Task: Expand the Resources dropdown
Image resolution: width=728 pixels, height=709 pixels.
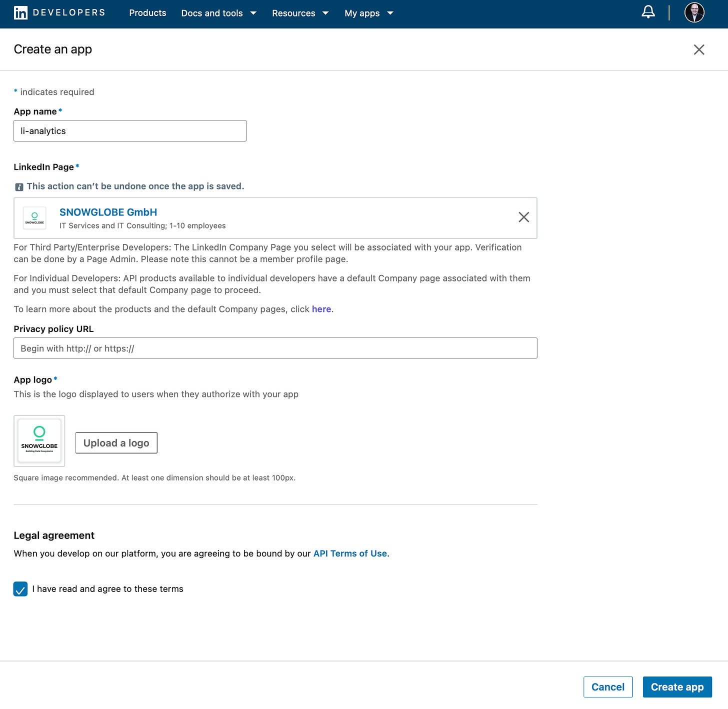Action: pyautogui.click(x=300, y=13)
